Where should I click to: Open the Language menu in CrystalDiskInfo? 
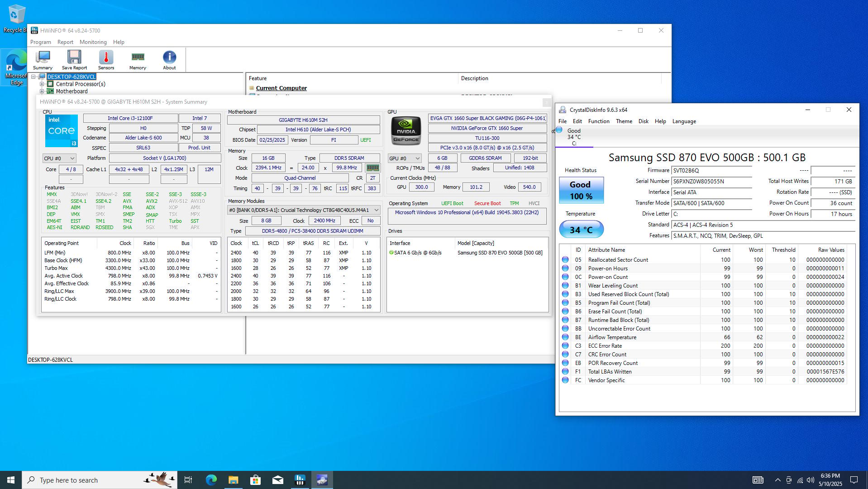(x=684, y=121)
